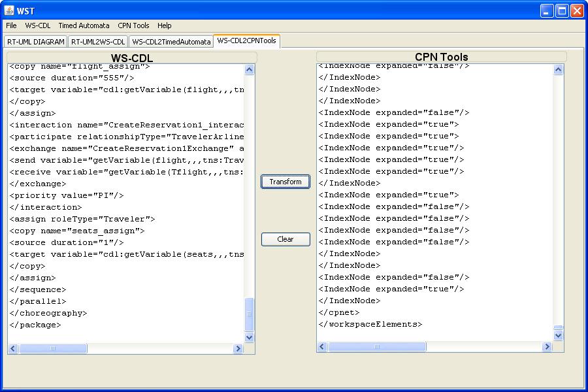Click '<assign roleType="Traveler">' line

tap(82, 219)
